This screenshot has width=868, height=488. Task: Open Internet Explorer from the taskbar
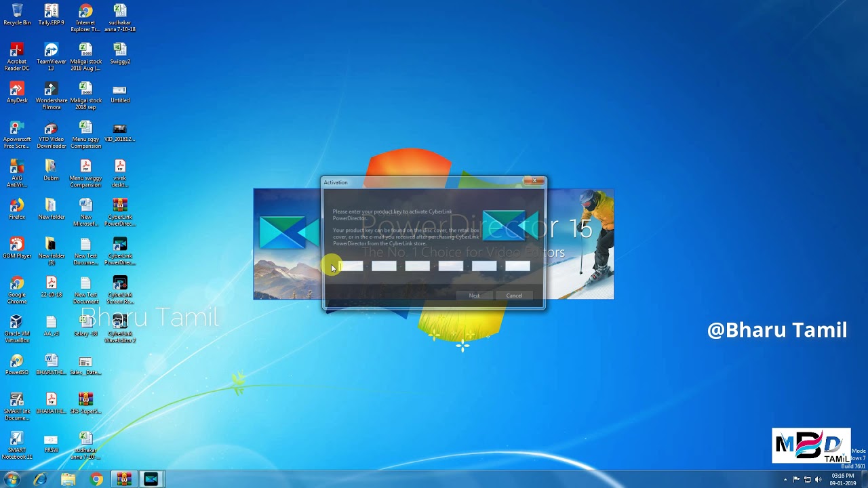pos(40,479)
